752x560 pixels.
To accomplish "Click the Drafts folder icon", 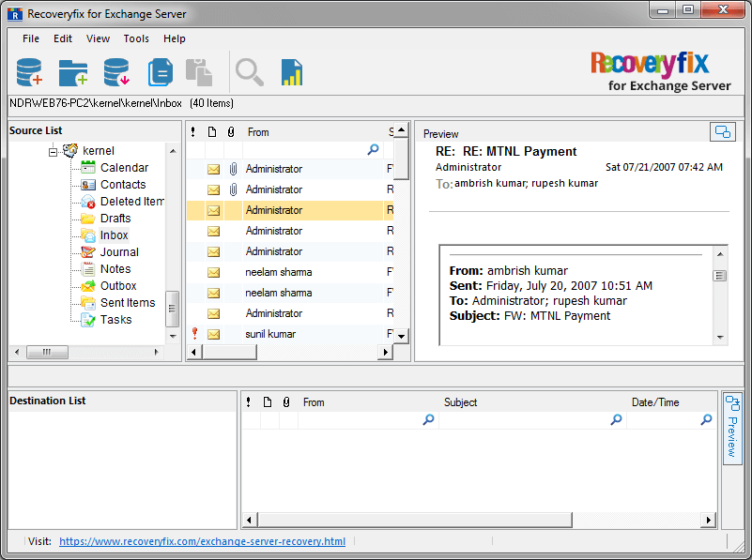I will pos(88,219).
